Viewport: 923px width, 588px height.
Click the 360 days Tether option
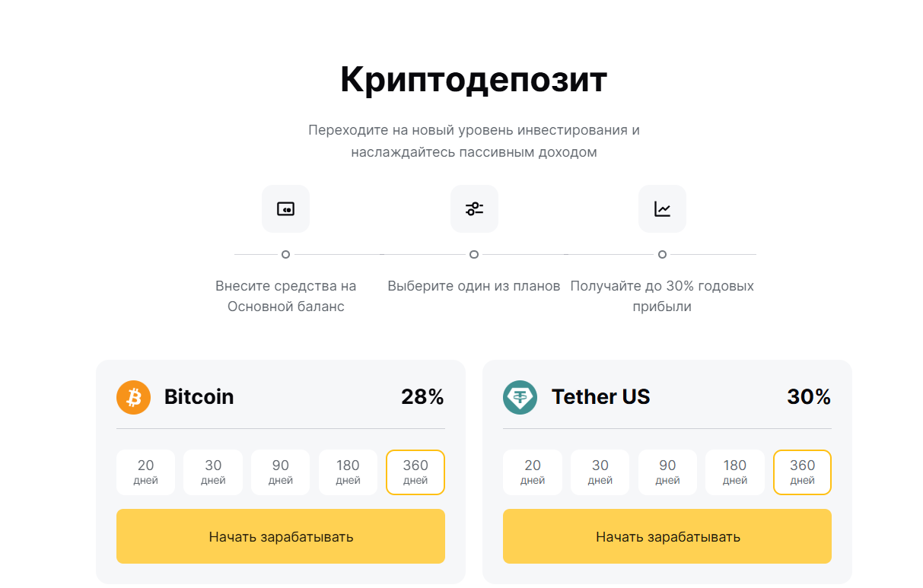point(802,472)
